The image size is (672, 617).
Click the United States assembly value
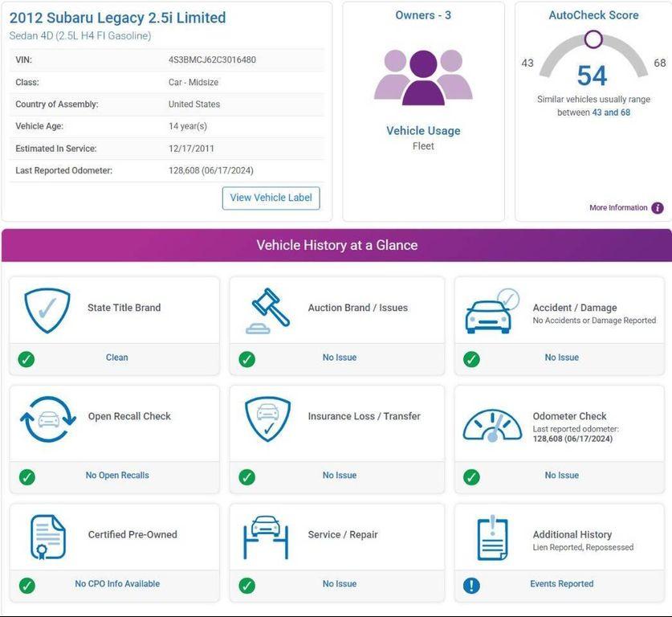pos(194,104)
